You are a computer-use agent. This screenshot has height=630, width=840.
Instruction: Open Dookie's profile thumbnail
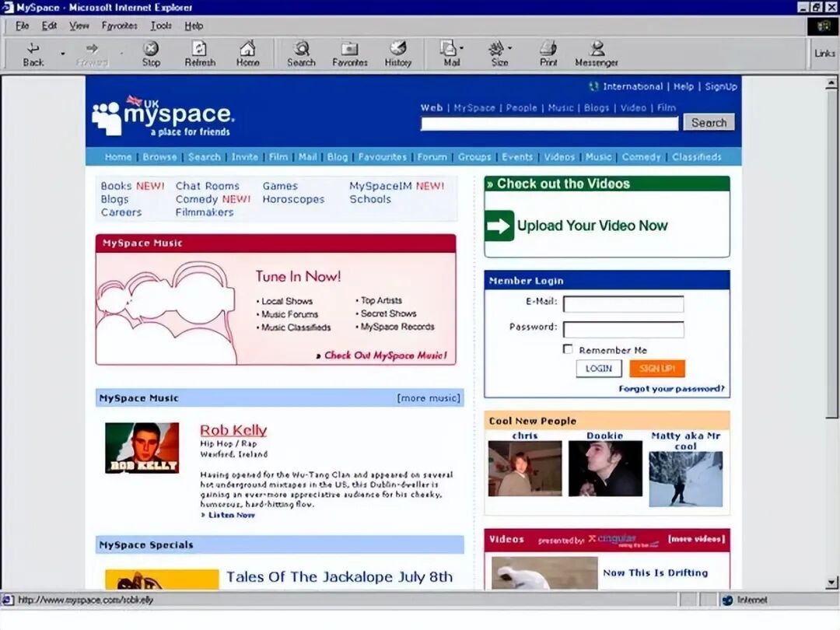point(605,469)
